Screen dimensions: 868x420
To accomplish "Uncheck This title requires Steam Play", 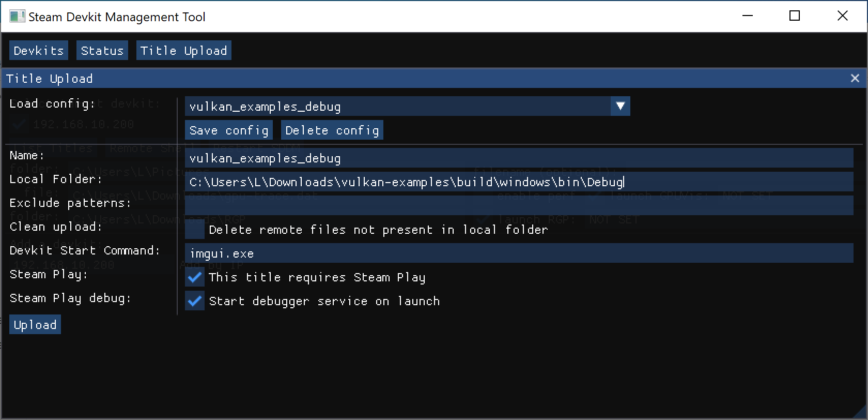I will tap(195, 277).
